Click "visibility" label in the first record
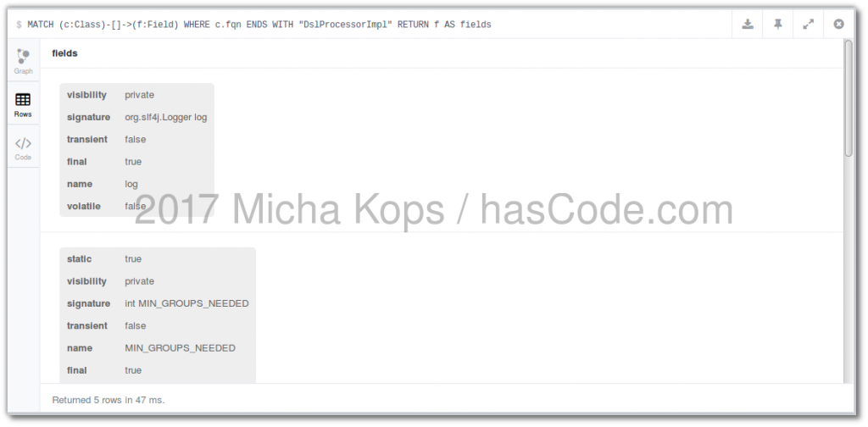This screenshot has width=868, height=427. pyautogui.click(x=86, y=95)
